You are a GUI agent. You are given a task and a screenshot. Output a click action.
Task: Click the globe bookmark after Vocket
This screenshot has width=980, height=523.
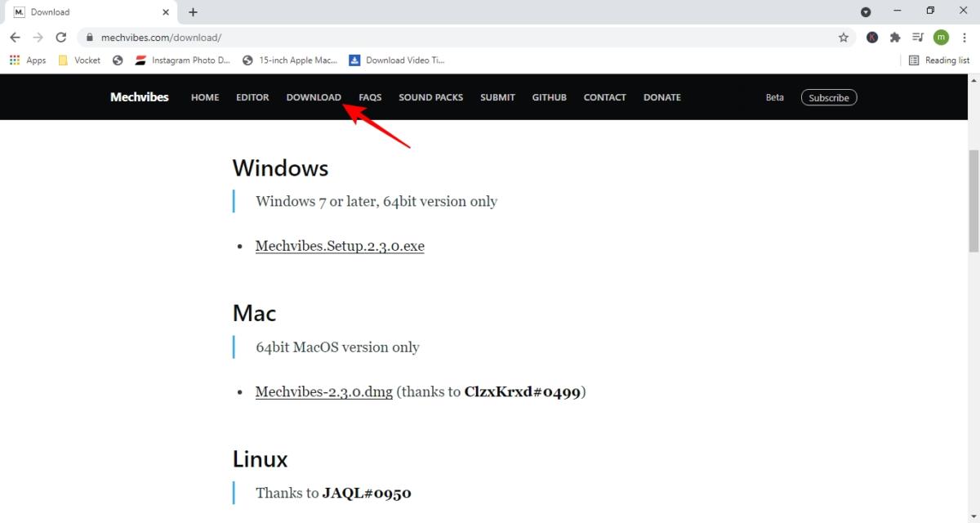[x=118, y=60]
